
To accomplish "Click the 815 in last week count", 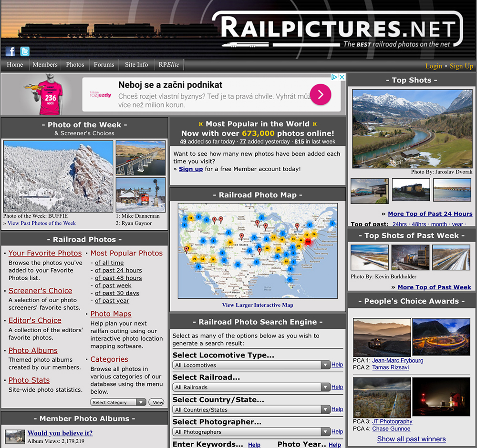I will (299, 142).
